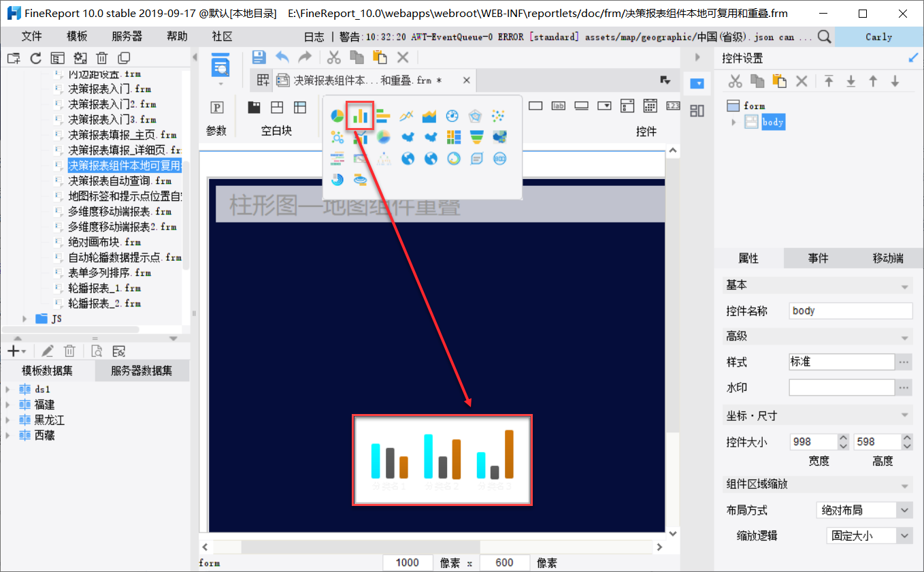Open the 水印 ellipsis settings

click(904, 387)
